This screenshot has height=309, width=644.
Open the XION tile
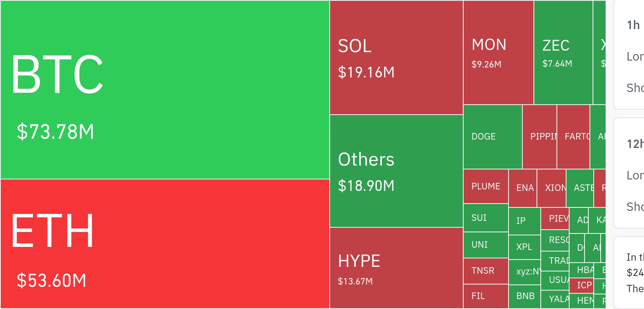tap(551, 188)
